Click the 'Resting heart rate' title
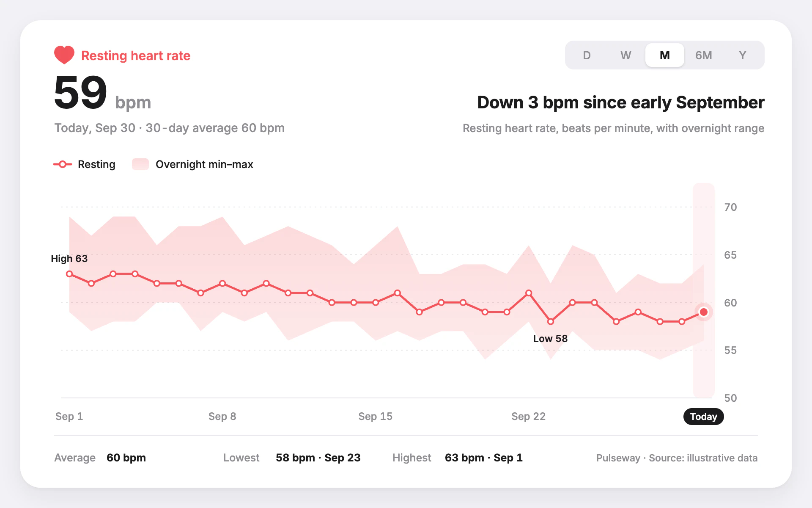 click(x=136, y=55)
